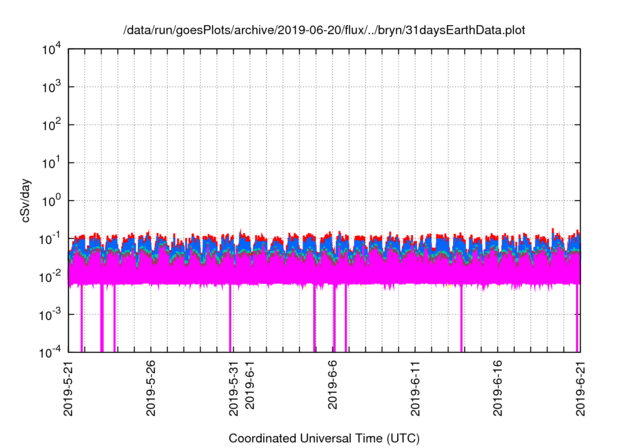Click the 10^4 y-axis tick label

click(x=51, y=50)
